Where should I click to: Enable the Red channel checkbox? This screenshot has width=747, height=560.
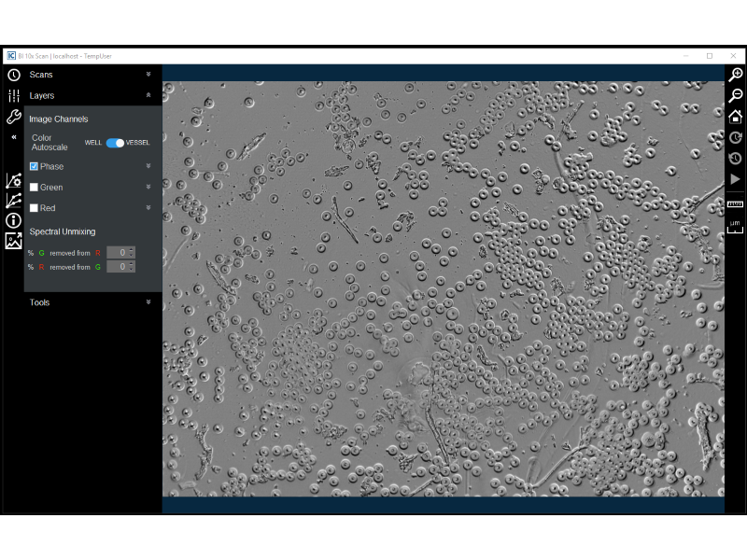pos(34,208)
